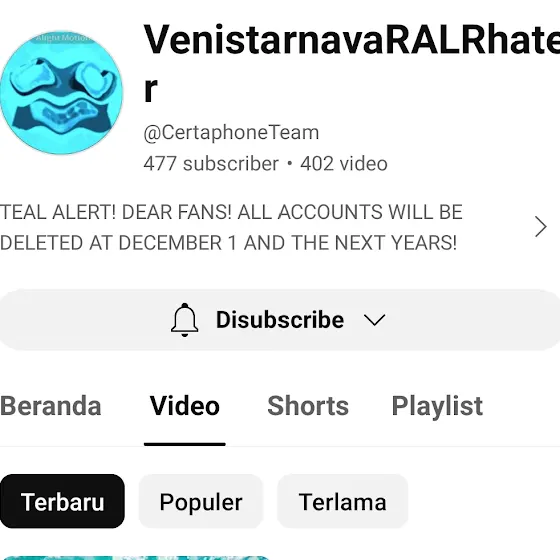Click the VenistarnavaRALRhater channel name
This screenshot has width=560, height=560.
(x=351, y=62)
